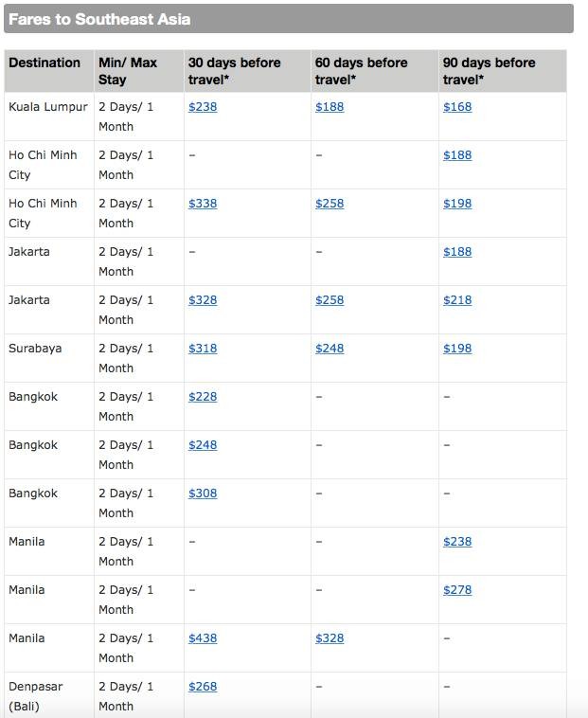Click the Fares to Southeast Asia header

[99, 19]
